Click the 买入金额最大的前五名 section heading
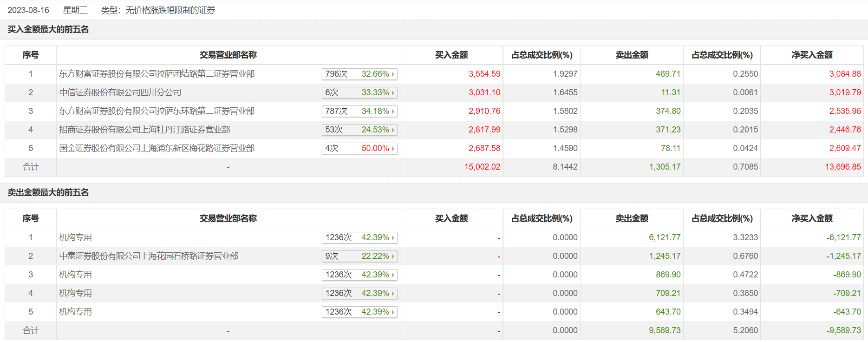868x342 pixels. pyautogui.click(x=48, y=29)
